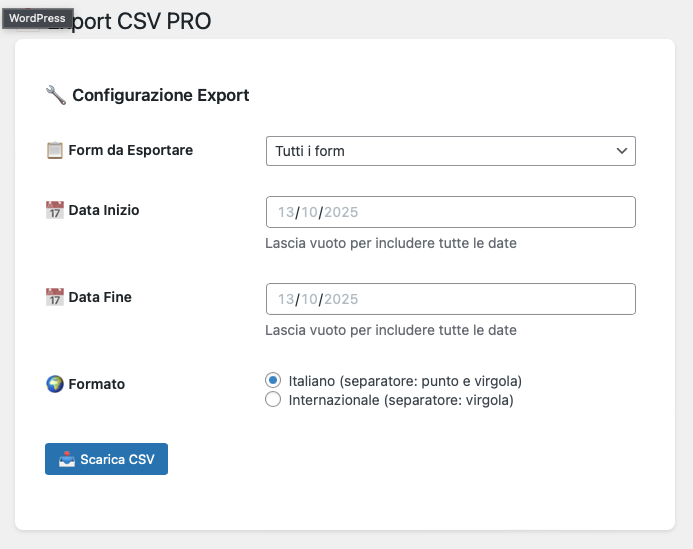Click the calendar icon beside Data Fine

click(55, 297)
